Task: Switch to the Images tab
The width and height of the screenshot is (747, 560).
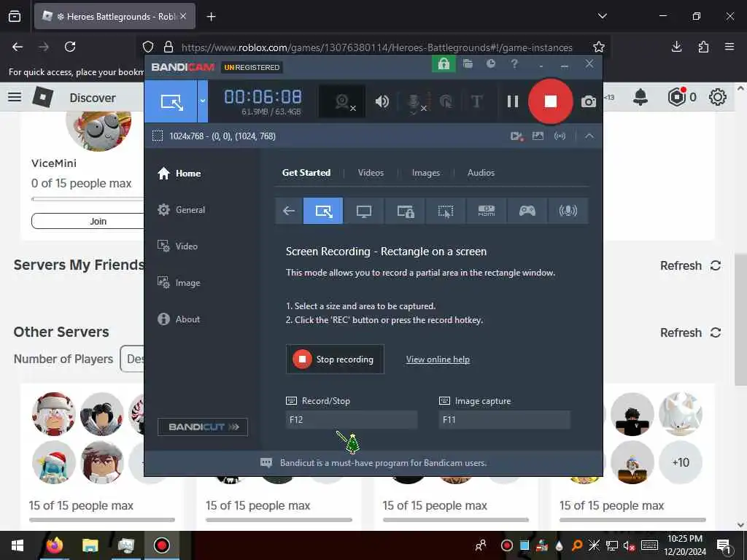Action: click(x=426, y=173)
